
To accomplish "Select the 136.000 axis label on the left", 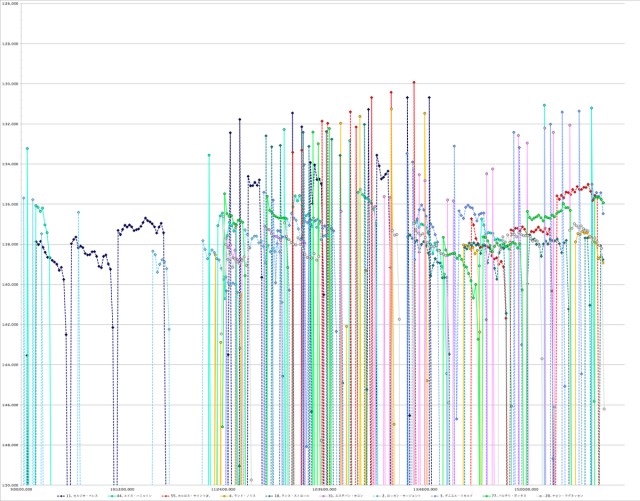I will 11,204.
